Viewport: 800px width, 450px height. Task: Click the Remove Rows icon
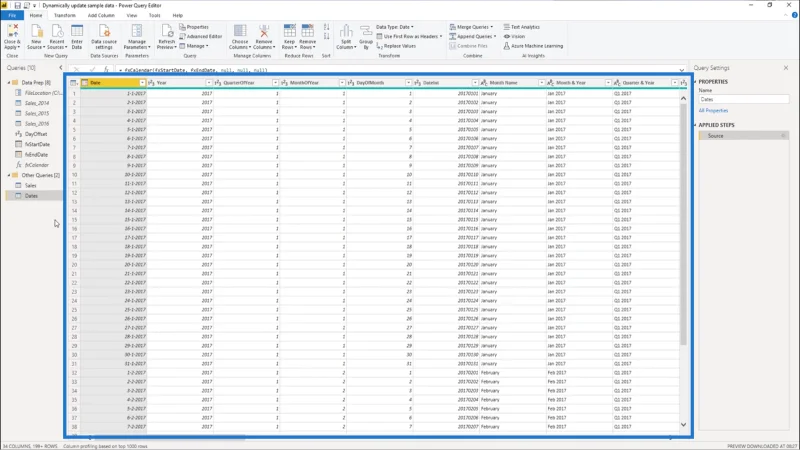(x=308, y=32)
